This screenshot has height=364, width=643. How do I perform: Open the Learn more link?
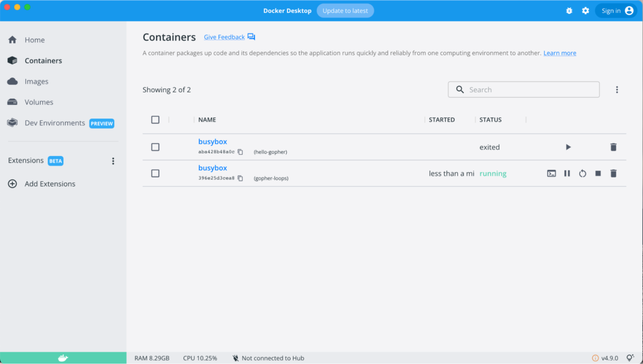tap(559, 53)
